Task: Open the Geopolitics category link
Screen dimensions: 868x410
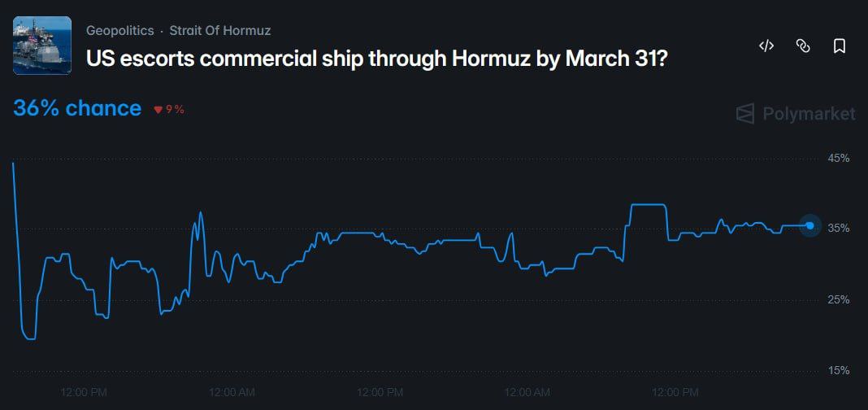Action: [x=119, y=30]
